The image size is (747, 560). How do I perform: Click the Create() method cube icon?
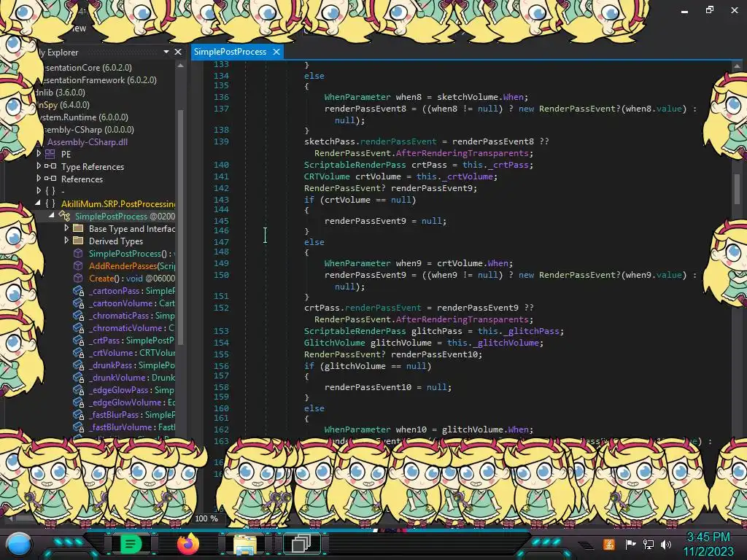(77, 278)
